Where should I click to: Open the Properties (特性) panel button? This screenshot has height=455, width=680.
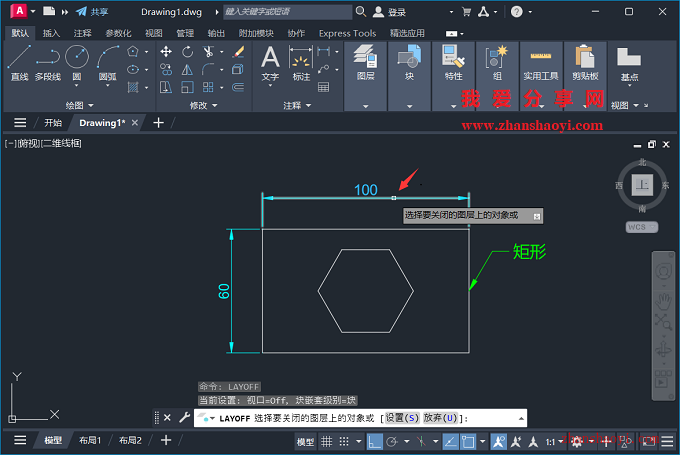click(454, 76)
